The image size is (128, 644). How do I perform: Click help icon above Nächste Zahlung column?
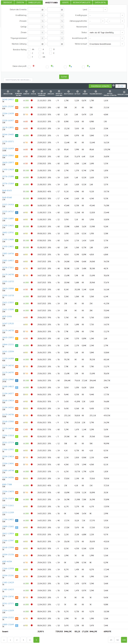tap(59, 91)
